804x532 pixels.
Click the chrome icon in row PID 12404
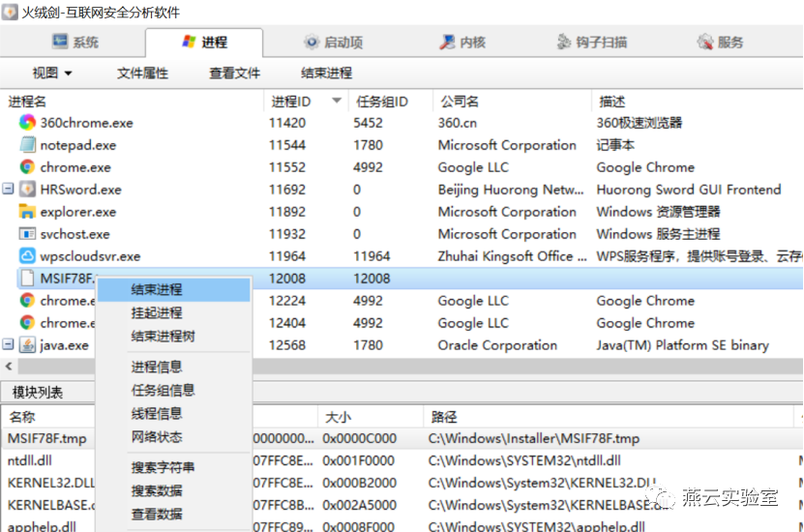pos(27,323)
